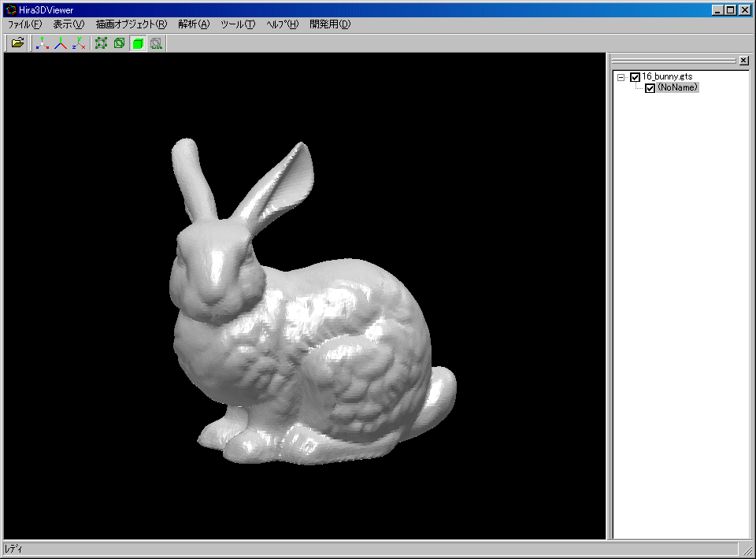Collapse the 16_bunny.gts tree node
This screenshot has width=756, height=559.
click(621, 77)
